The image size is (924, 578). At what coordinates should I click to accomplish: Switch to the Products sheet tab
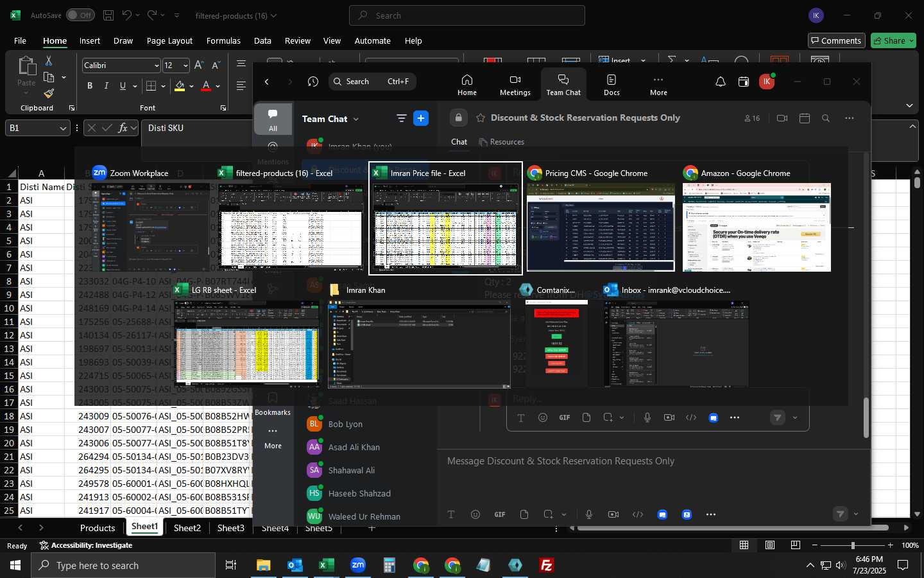point(98,528)
